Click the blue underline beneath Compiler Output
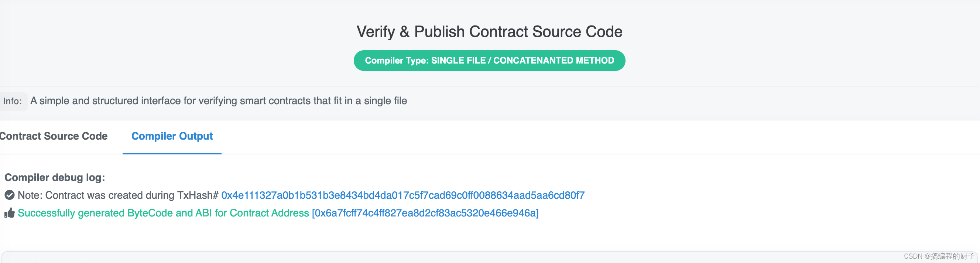 point(172,153)
